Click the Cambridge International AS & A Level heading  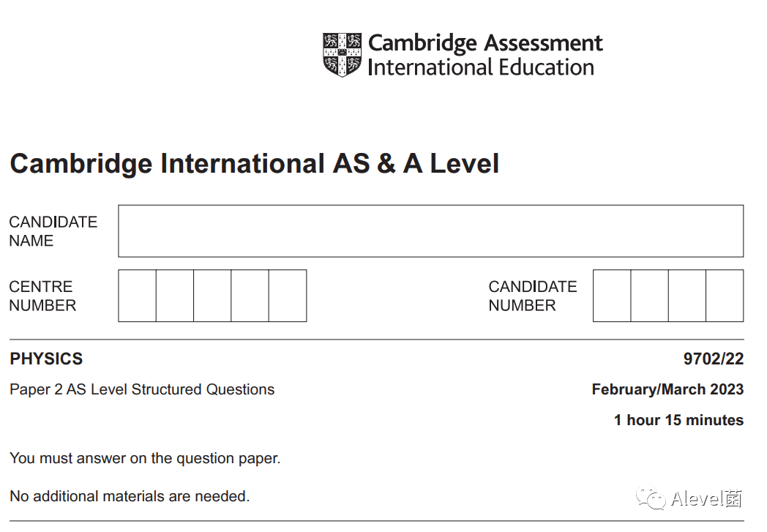coord(255,164)
